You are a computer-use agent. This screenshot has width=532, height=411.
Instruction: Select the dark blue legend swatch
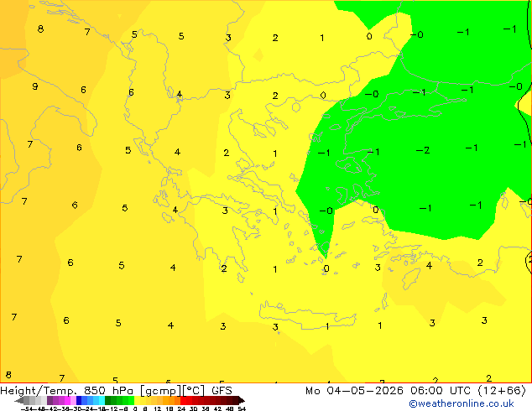tap(79, 400)
